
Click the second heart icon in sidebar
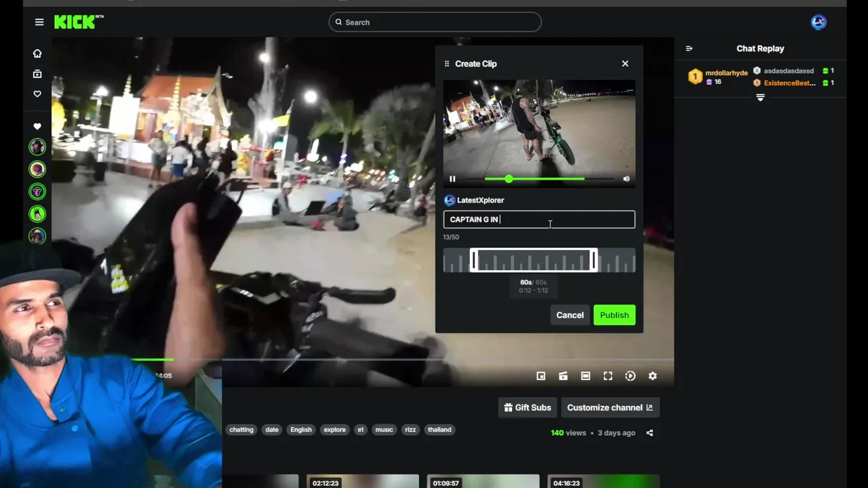pyautogui.click(x=37, y=126)
